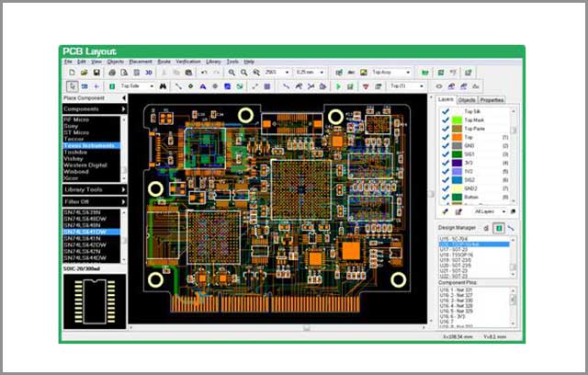
Task: Select the default arrow pointer tool
Action: 72,86
